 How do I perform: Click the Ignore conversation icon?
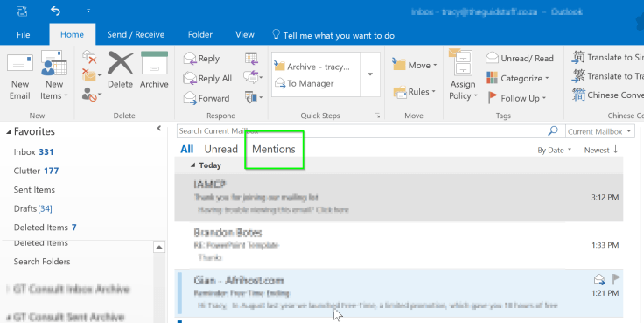pyautogui.click(x=89, y=57)
